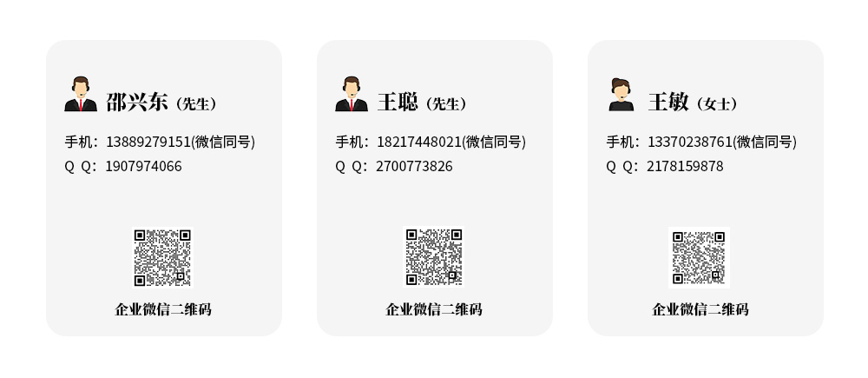The image size is (868, 378).
Task: Click phone number 13370238761
Action: [690, 142]
